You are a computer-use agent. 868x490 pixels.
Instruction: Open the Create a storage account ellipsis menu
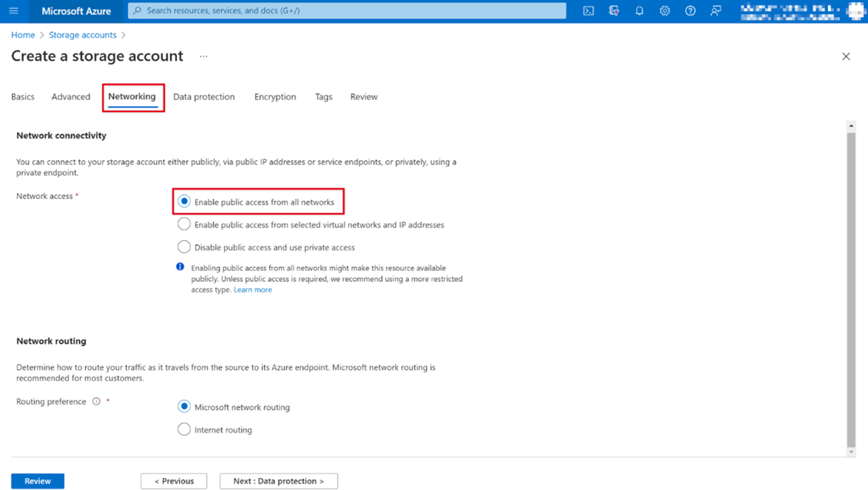pyautogui.click(x=204, y=56)
